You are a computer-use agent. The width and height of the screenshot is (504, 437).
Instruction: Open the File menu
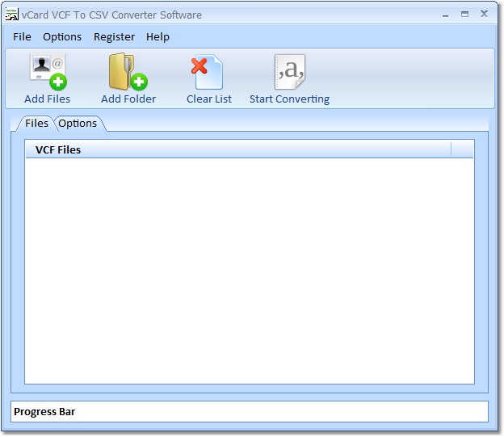click(x=22, y=37)
